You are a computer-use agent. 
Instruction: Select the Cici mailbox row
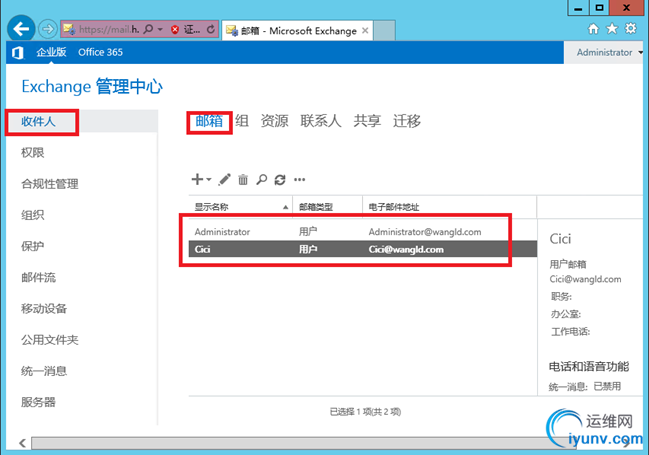pyautogui.click(x=363, y=249)
